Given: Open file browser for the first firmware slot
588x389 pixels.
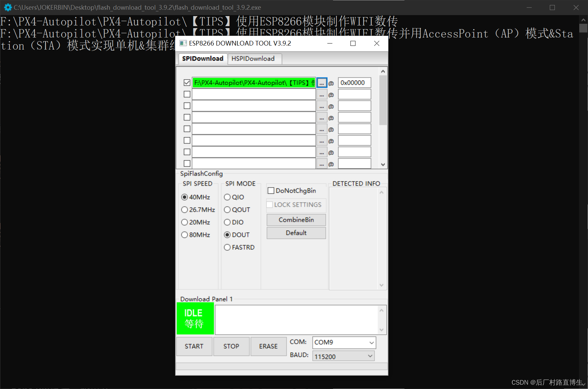Looking at the screenshot, I should 322,83.
